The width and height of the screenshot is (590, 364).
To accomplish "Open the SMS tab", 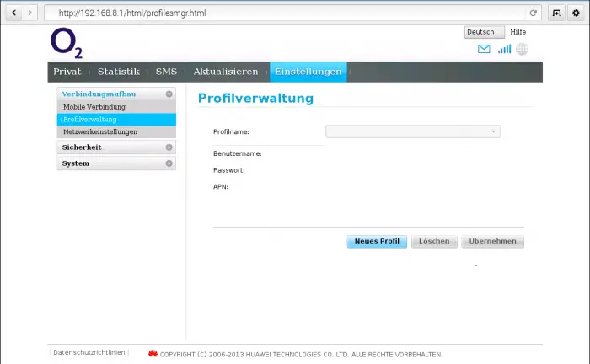I will [x=166, y=72].
